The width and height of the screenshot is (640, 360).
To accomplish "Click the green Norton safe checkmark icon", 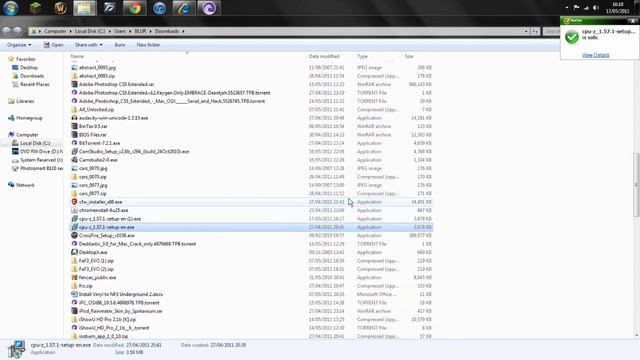I will point(572,37).
